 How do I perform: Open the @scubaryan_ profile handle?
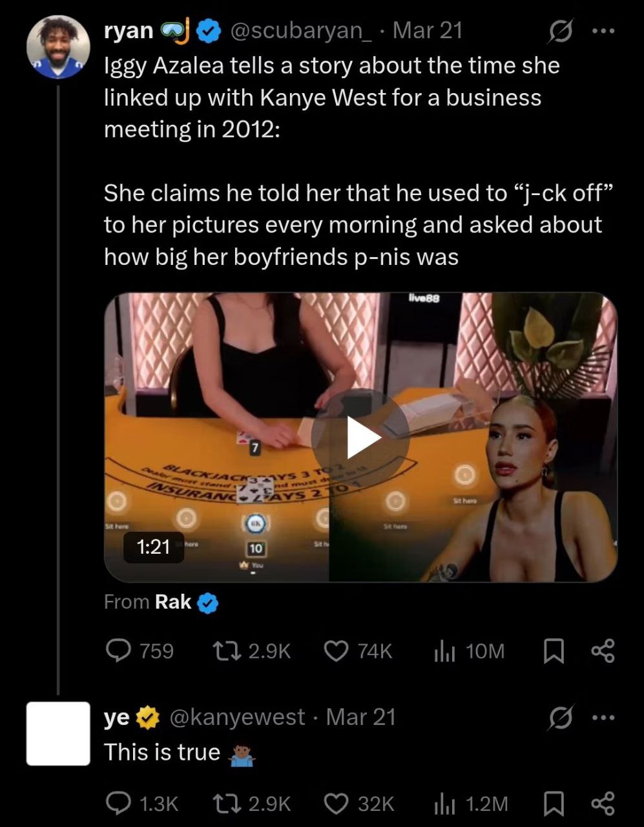[301, 31]
